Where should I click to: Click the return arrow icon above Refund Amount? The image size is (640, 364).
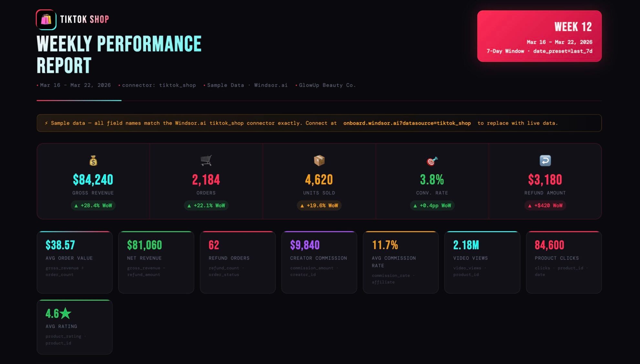click(545, 161)
